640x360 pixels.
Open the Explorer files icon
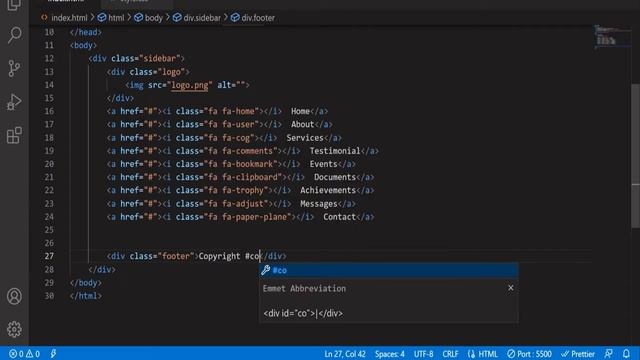click(x=14, y=5)
